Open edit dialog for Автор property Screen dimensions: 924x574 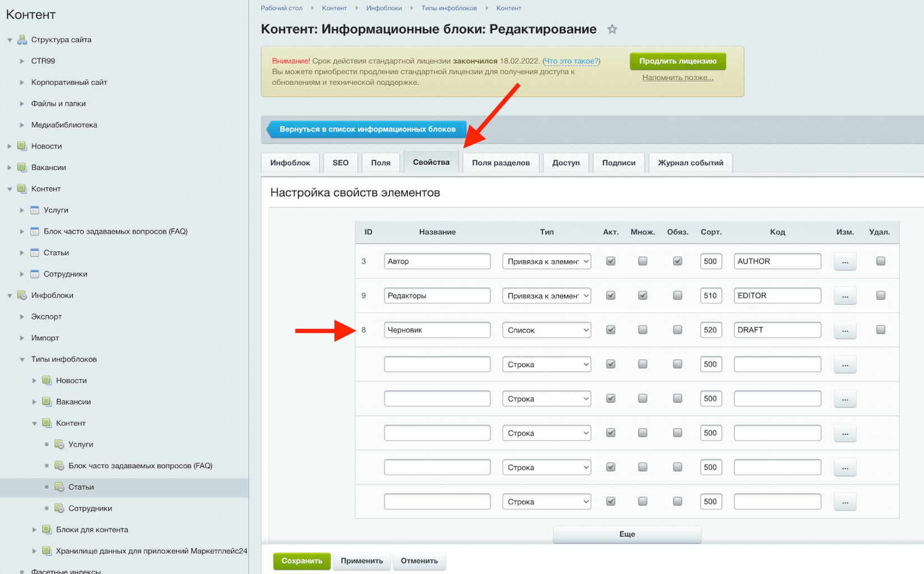pos(845,261)
